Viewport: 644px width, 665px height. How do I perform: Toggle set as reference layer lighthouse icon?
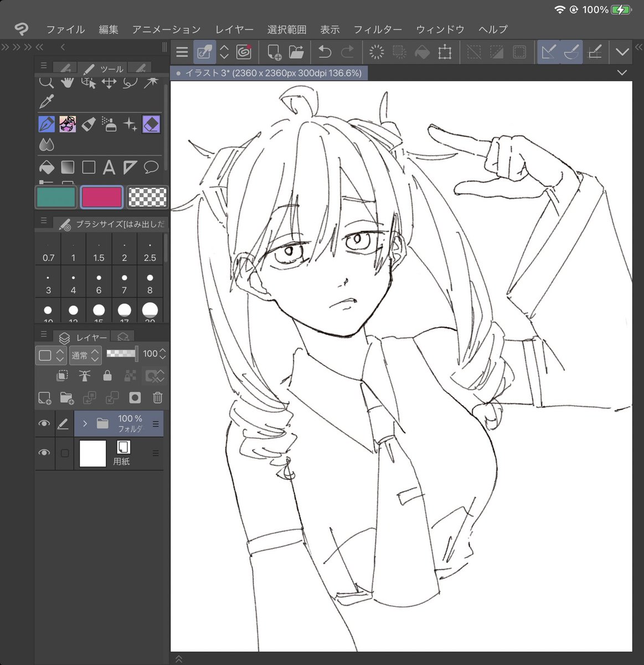[85, 376]
